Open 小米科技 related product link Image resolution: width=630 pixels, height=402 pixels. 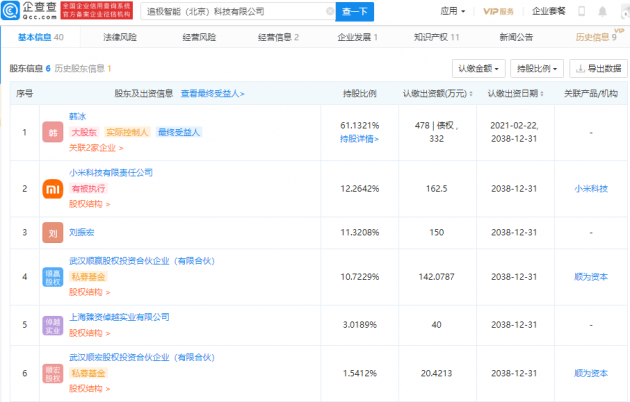click(x=591, y=189)
